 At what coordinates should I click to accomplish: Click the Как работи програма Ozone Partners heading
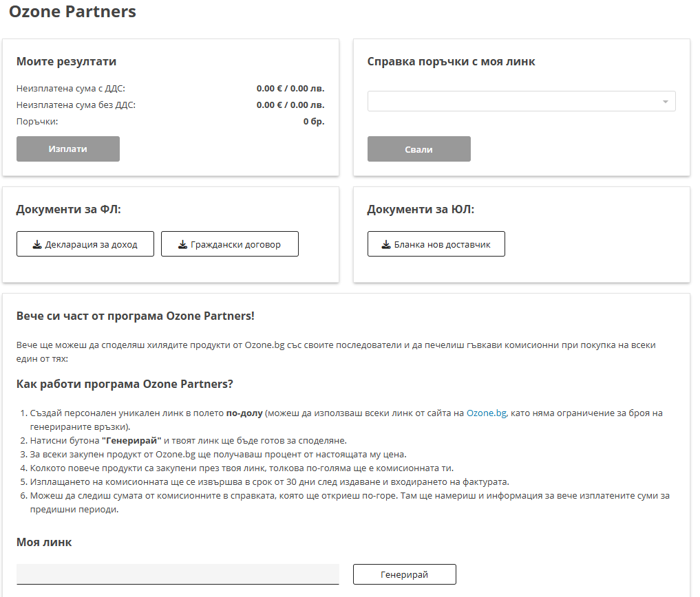(125, 383)
